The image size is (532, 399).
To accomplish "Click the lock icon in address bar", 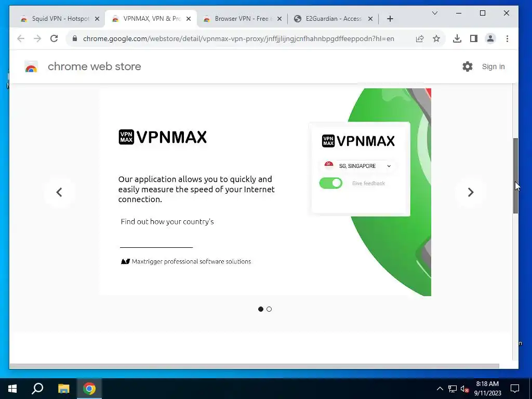I will click(75, 38).
